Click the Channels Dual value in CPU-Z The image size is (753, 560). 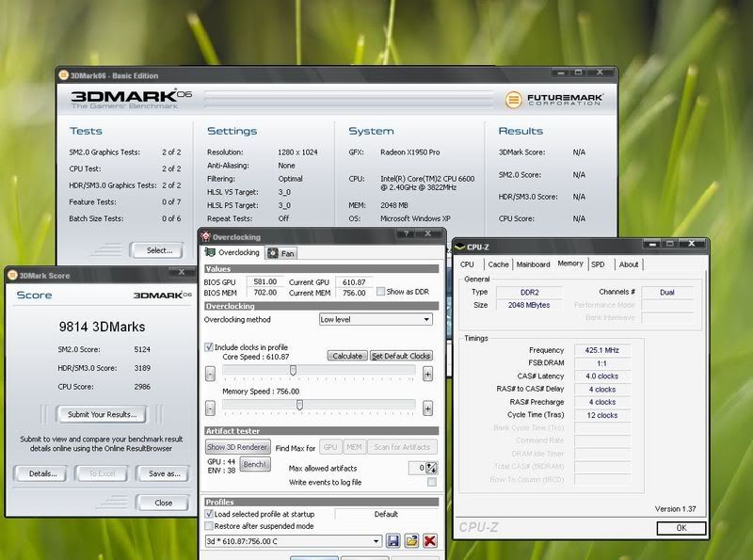pyautogui.click(x=667, y=292)
